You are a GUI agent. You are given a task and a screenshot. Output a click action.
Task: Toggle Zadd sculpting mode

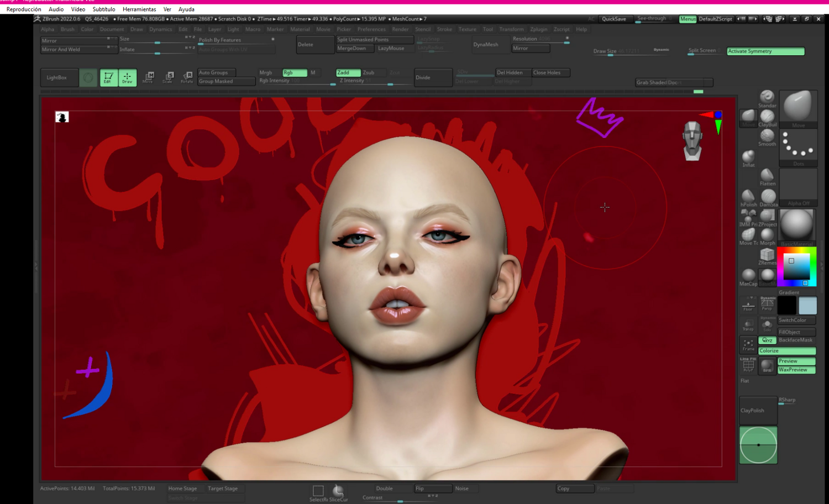[x=348, y=72]
